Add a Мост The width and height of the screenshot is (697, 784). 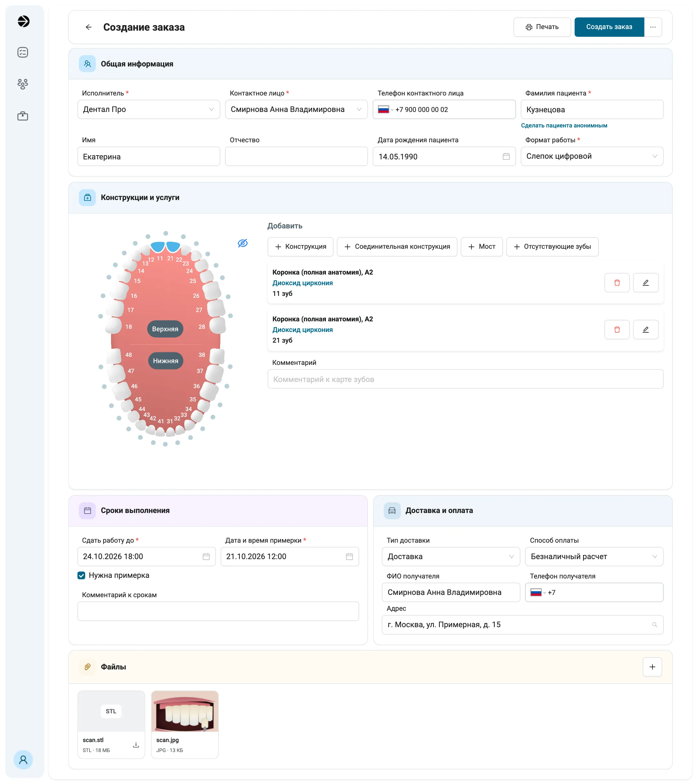tap(481, 246)
